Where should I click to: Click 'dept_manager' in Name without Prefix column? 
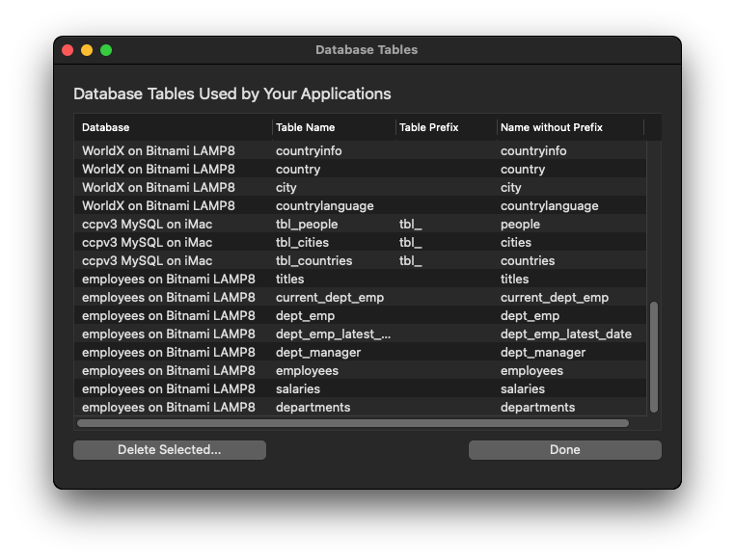click(x=543, y=352)
